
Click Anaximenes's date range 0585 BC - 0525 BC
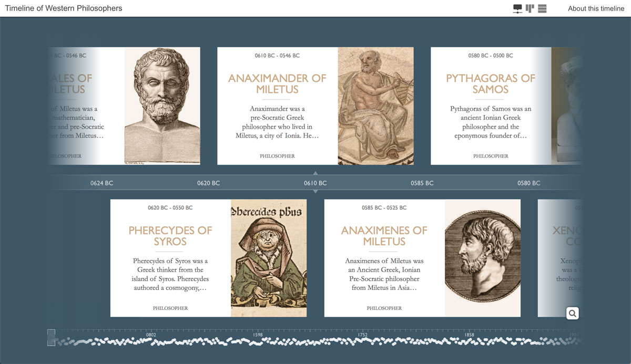(x=384, y=208)
